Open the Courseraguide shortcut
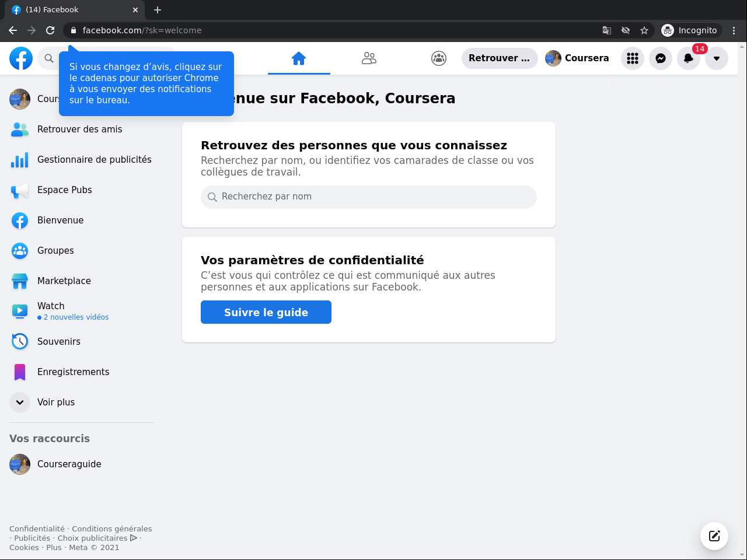Image resolution: width=747 pixels, height=560 pixels. (82, 464)
